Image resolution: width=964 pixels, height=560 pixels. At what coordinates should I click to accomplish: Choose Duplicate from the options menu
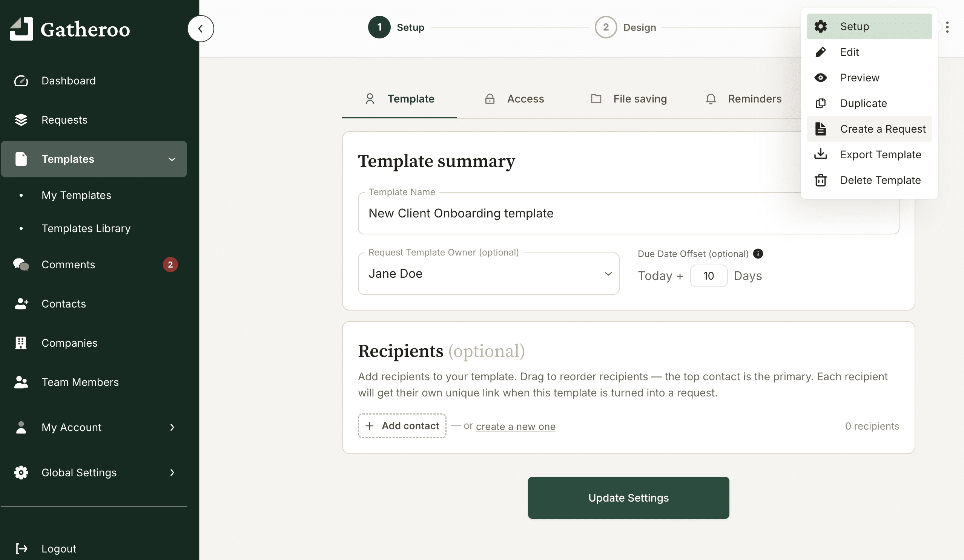tap(869, 103)
